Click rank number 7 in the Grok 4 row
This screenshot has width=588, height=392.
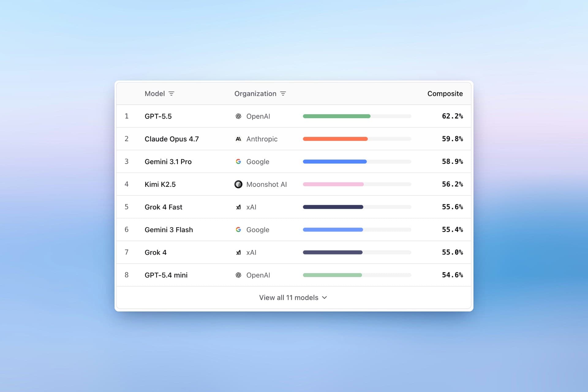[x=126, y=252]
